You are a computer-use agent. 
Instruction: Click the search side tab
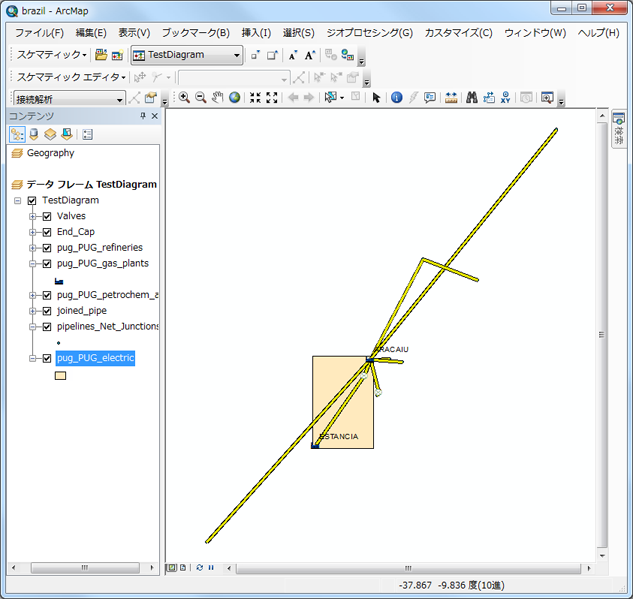tap(618, 132)
